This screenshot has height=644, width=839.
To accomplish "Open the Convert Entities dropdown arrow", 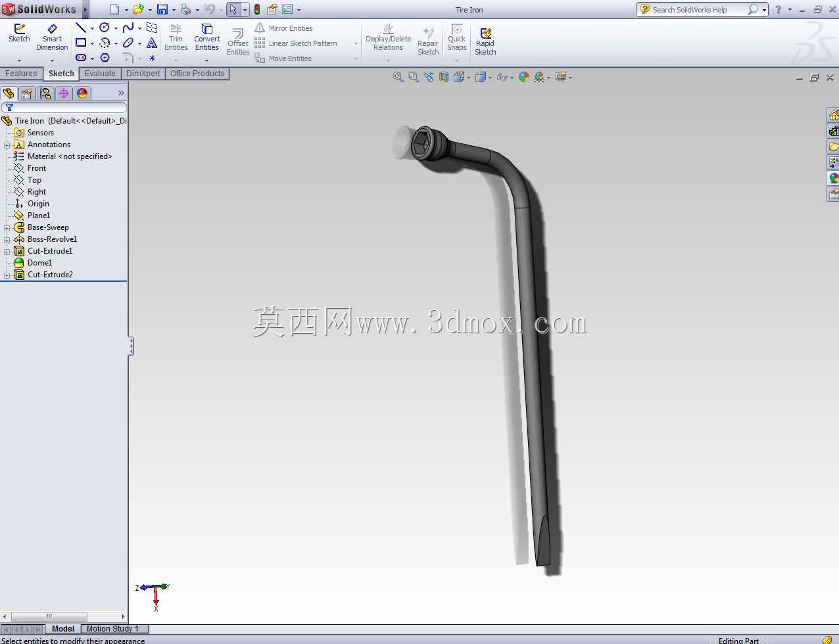I will coord(206,60).
